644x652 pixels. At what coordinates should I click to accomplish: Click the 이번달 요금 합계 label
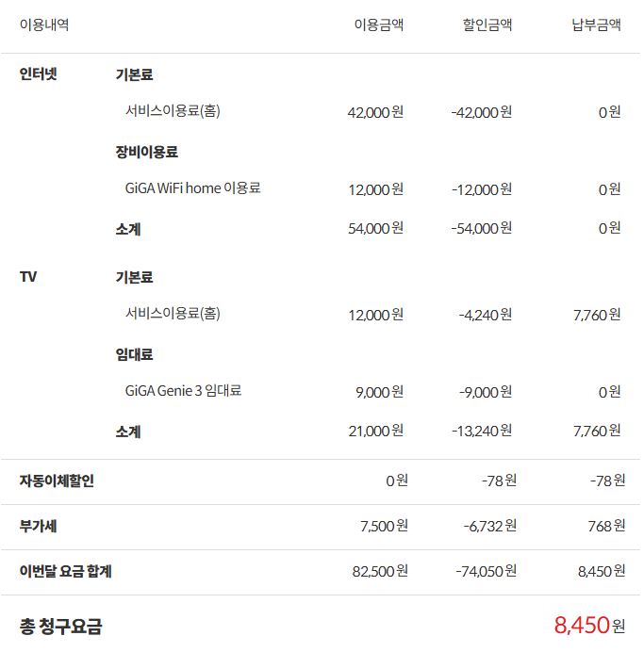pyautogui.click(x=65, y=571)
